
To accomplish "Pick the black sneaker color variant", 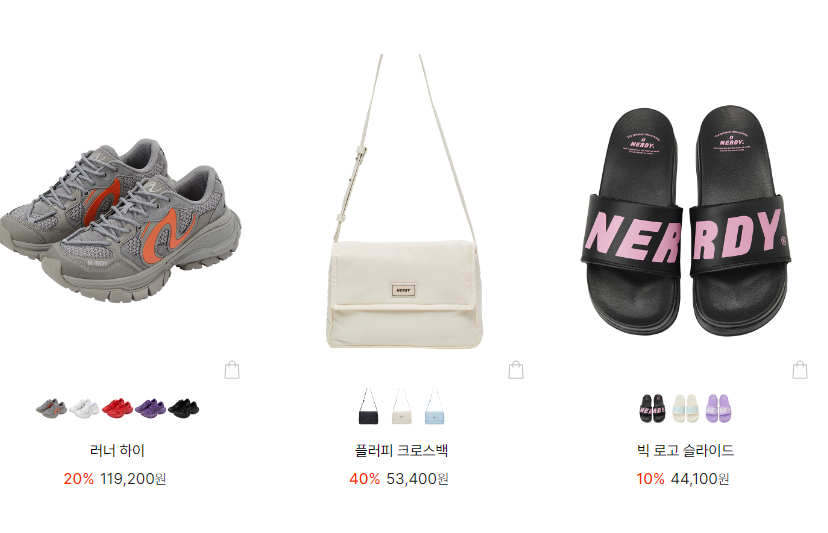I will coord(183,408).
